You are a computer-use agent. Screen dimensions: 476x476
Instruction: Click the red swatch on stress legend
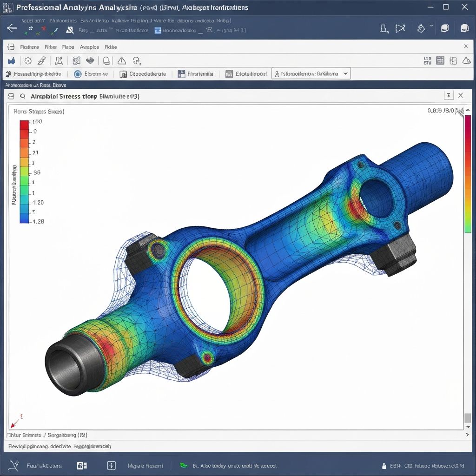pos(24,125)
